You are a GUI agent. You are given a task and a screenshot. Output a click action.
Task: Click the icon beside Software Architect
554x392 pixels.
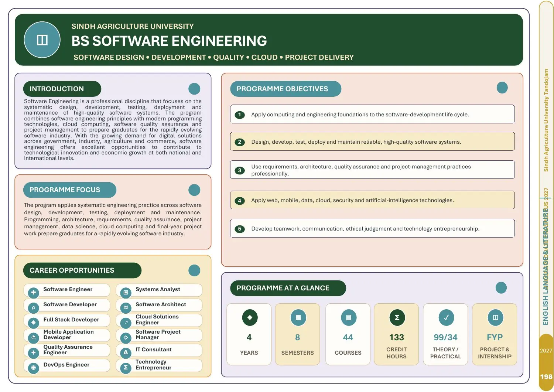coord(126,308)
